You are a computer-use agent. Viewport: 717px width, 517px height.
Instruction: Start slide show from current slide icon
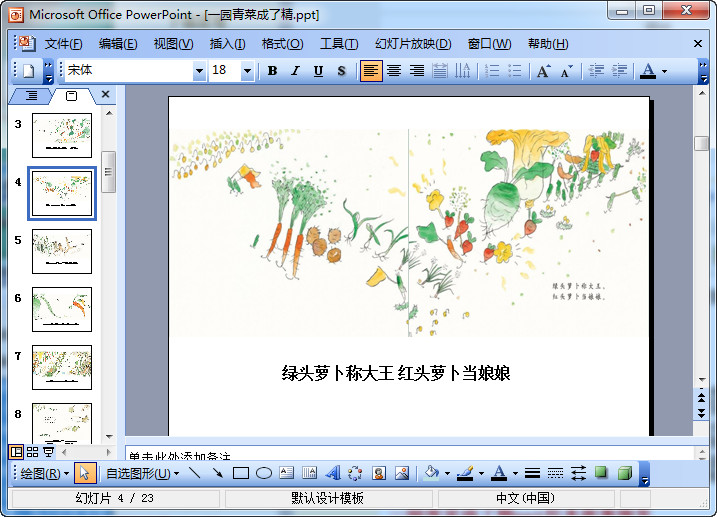[48, 452]
